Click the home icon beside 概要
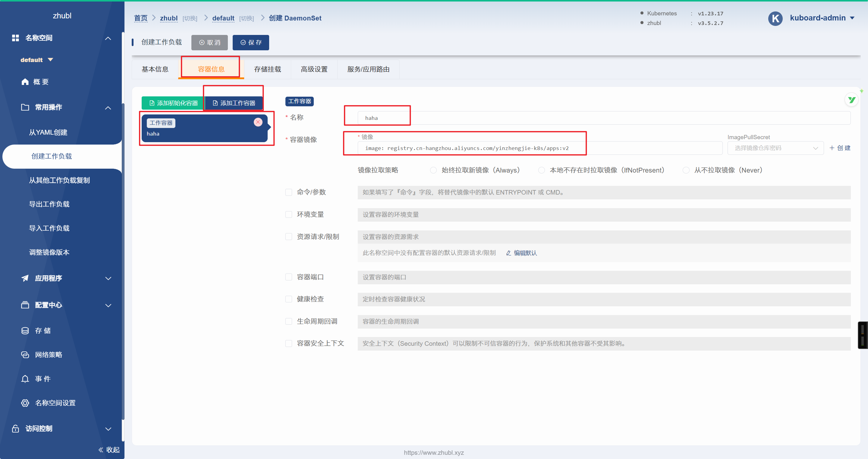 pos(25,82)
